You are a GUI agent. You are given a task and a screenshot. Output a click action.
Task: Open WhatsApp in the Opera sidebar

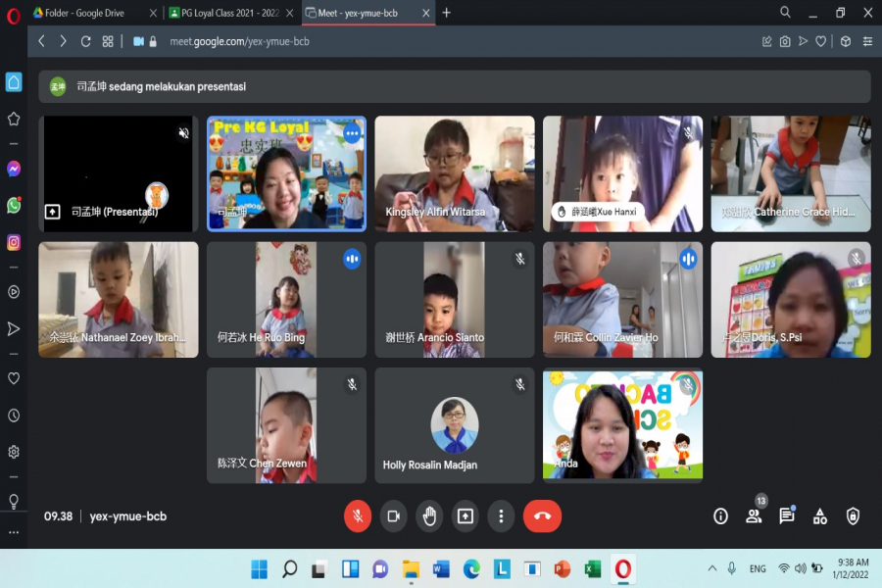coord(14,206)
